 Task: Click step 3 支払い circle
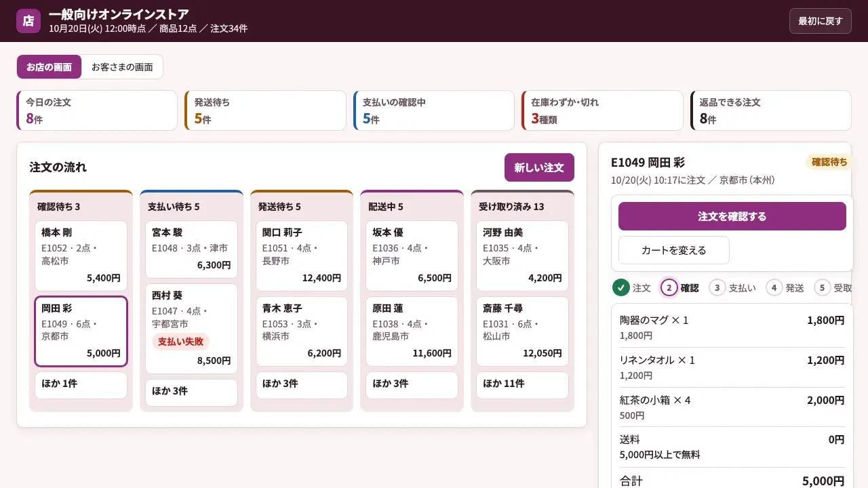[x=717, y=287]
